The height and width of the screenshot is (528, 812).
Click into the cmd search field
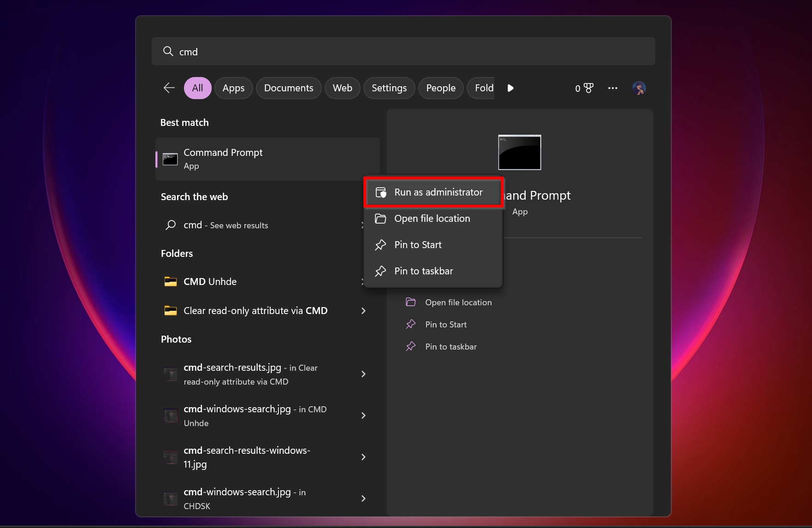coord(403,51)
